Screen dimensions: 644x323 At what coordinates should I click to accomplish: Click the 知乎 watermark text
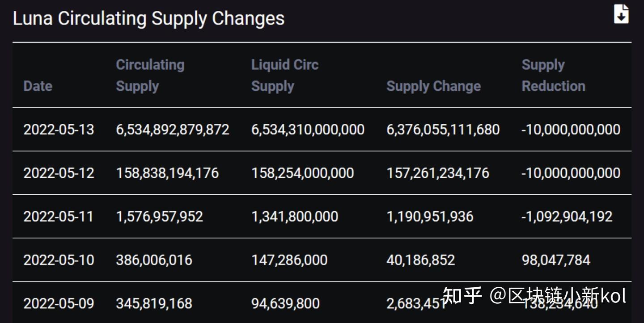462,296
